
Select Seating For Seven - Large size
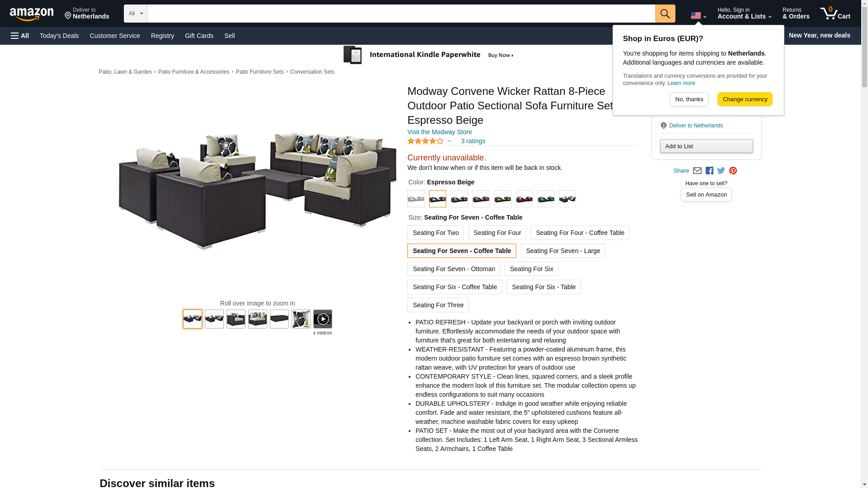click(563, 251)
